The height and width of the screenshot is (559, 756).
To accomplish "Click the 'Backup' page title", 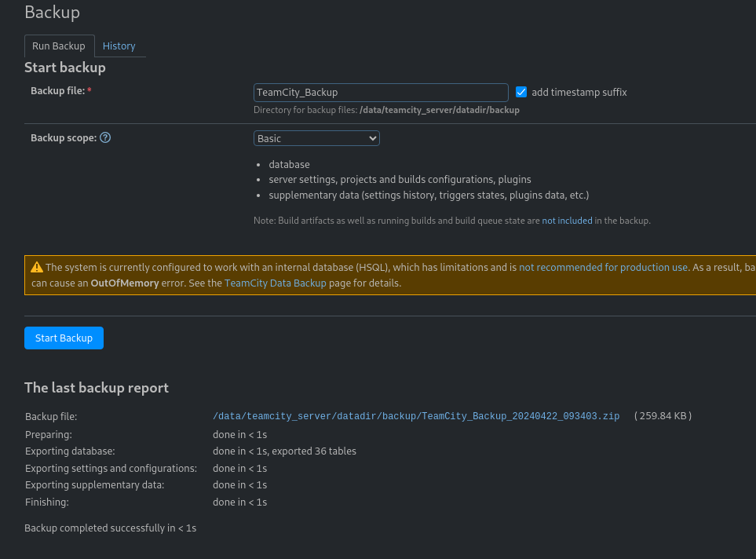I will (x=52, y=12).
